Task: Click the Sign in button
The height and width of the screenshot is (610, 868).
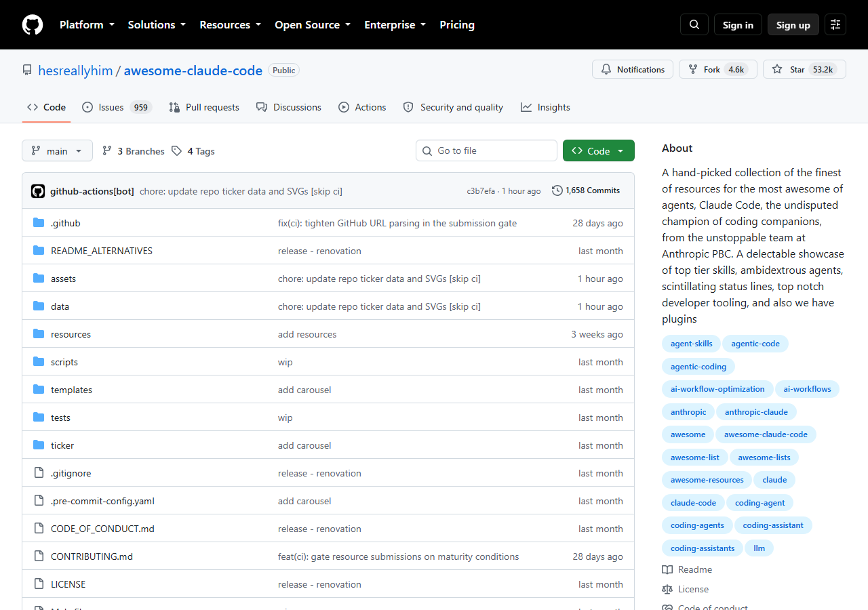Action: (738, 24)
